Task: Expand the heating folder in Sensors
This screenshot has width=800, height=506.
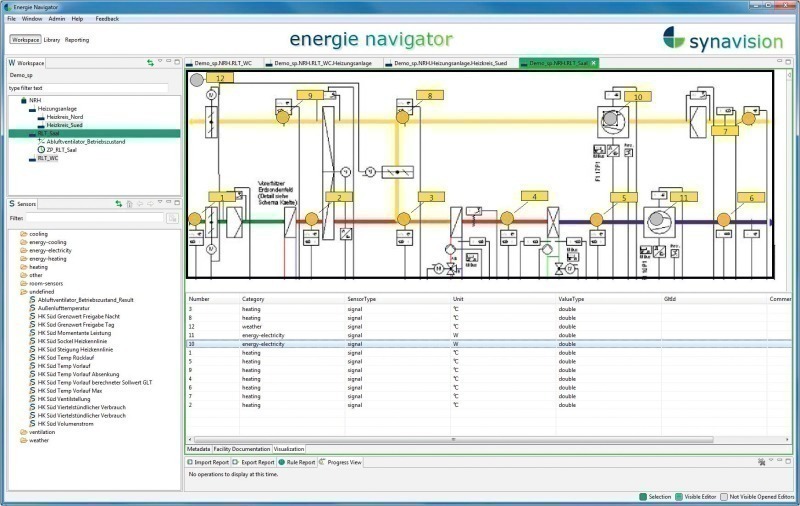Action: (x=23, y=267)
